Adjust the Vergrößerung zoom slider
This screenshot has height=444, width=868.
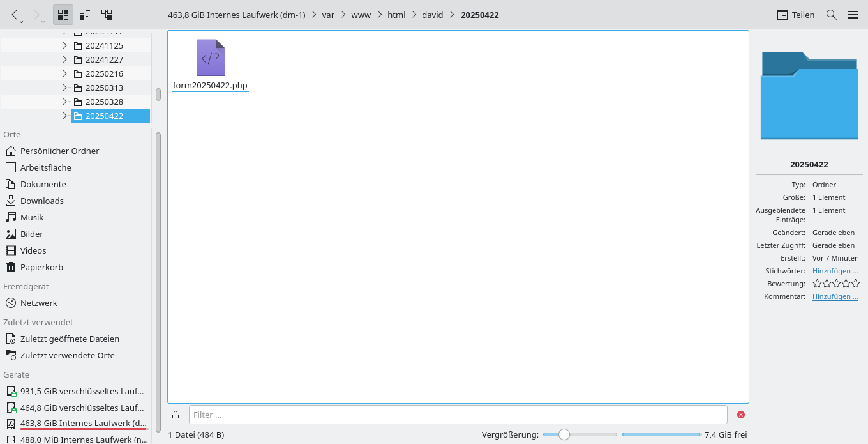[x=564, y=434]
